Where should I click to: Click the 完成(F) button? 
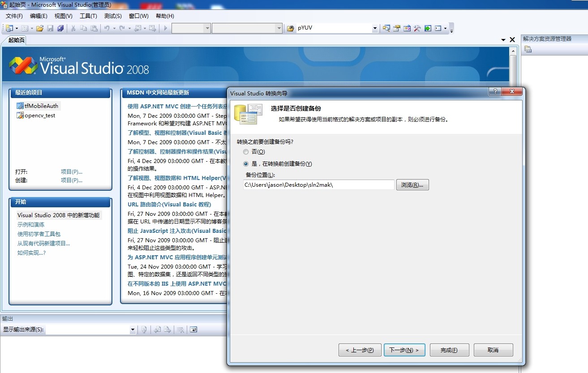(449, 350)
